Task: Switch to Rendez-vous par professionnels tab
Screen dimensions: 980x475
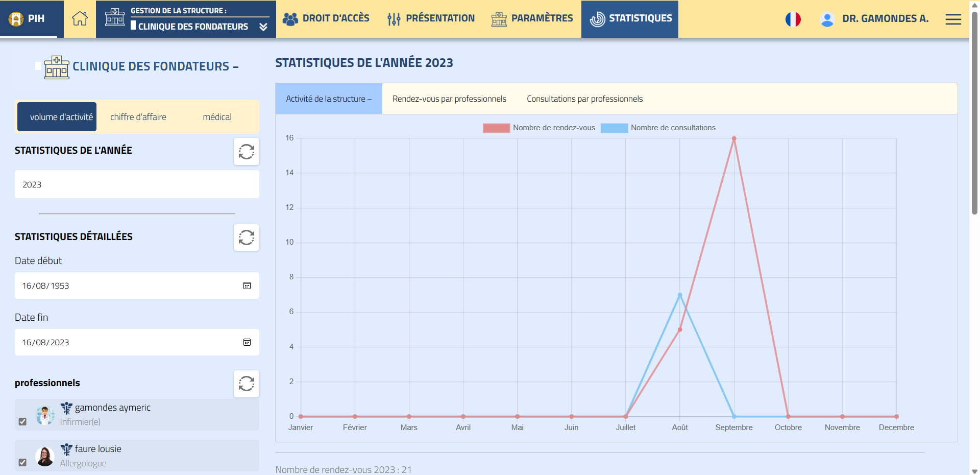Action: (x=449, y=99)
